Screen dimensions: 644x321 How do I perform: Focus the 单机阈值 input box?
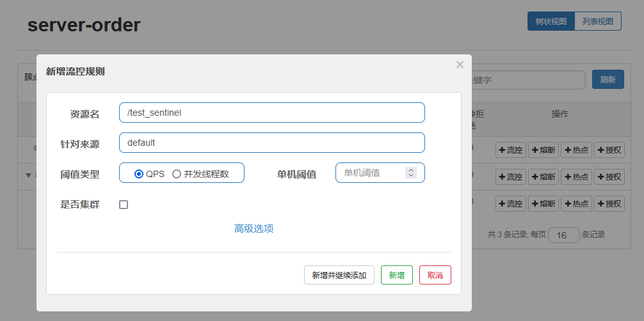[371, 173]
